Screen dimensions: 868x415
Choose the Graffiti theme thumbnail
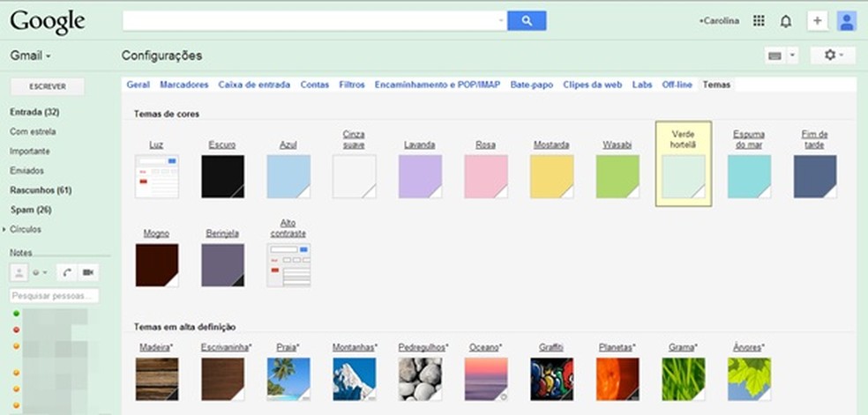[x=552, y=379]
